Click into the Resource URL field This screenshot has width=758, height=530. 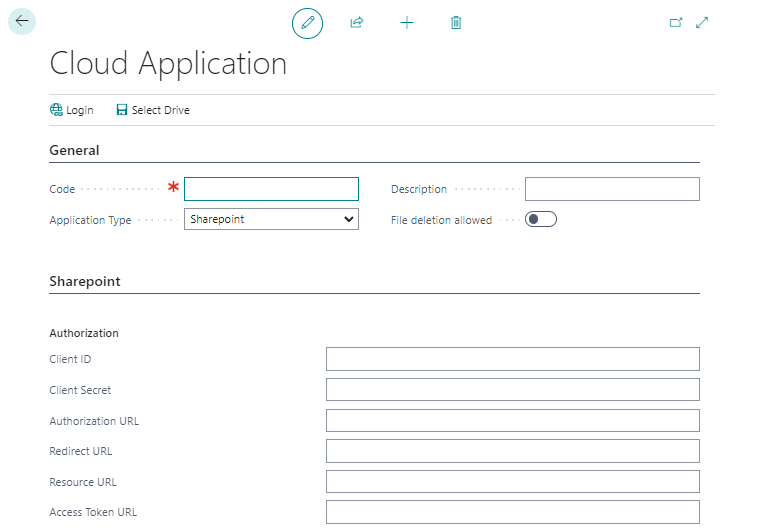click(x=513, y=482)
